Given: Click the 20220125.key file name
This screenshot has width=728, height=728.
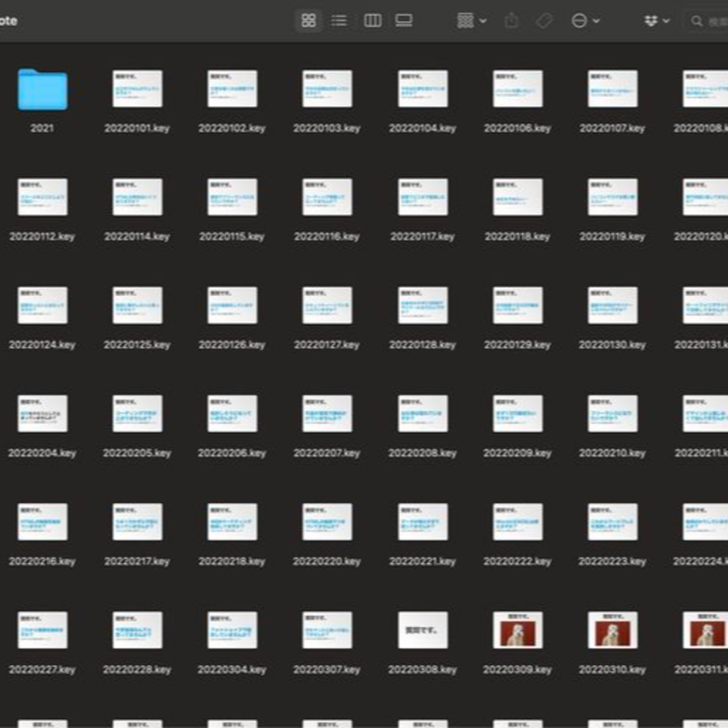Looking at the screenshot, I should (x=137, y=345).
